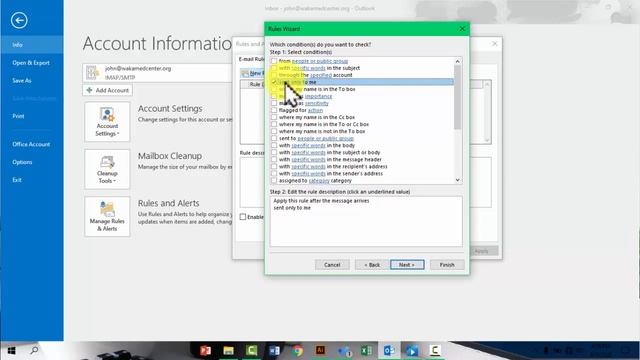Open Adobe Illustrator from the taskbar
The image size is (640, 360).
(x=320, y=351)
